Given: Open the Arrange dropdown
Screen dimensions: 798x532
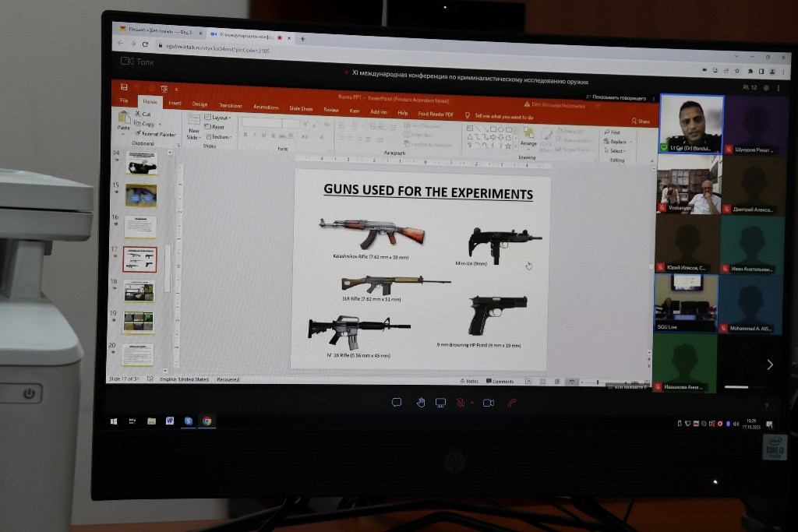Looking at the screenshot, I should (529, 139).
